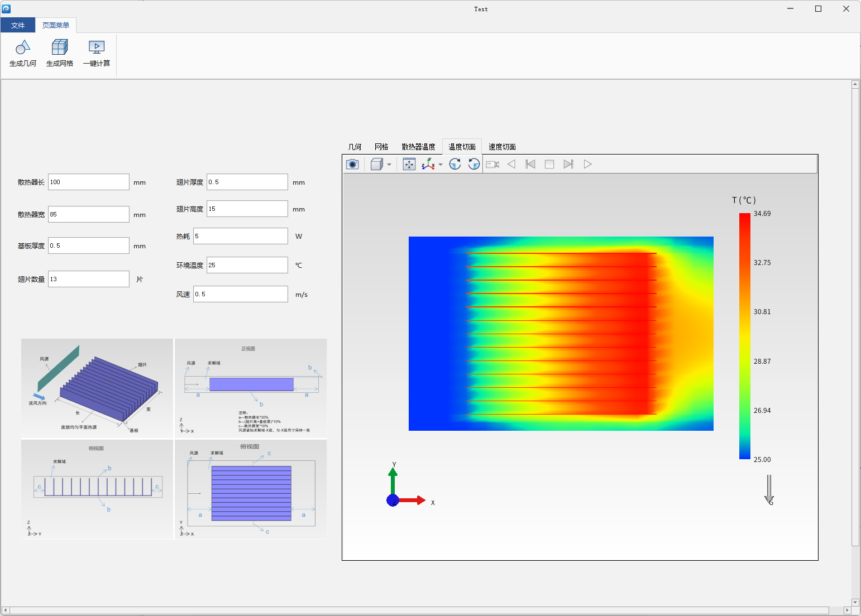Switch to the 散热器温度 tab
The image size is (861, 616).
coord(418,147)
